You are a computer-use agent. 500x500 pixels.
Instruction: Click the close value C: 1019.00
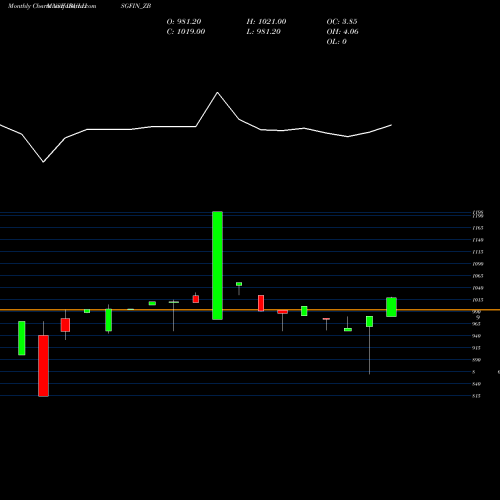(186, 32)
